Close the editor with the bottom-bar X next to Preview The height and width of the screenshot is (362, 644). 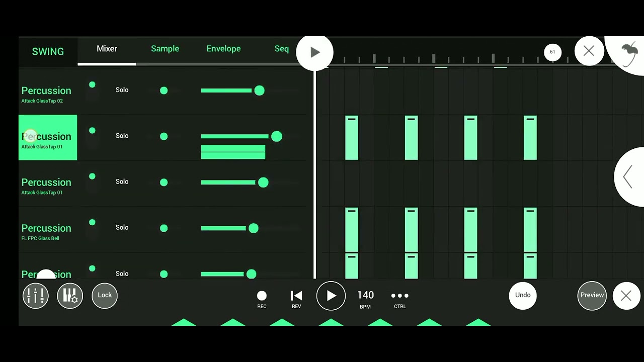(626, 296)
